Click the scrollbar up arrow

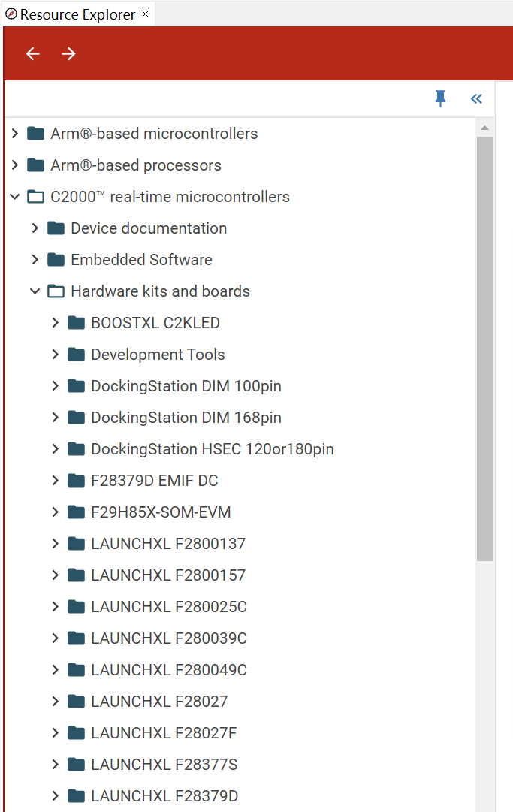[x=484, y=128]
